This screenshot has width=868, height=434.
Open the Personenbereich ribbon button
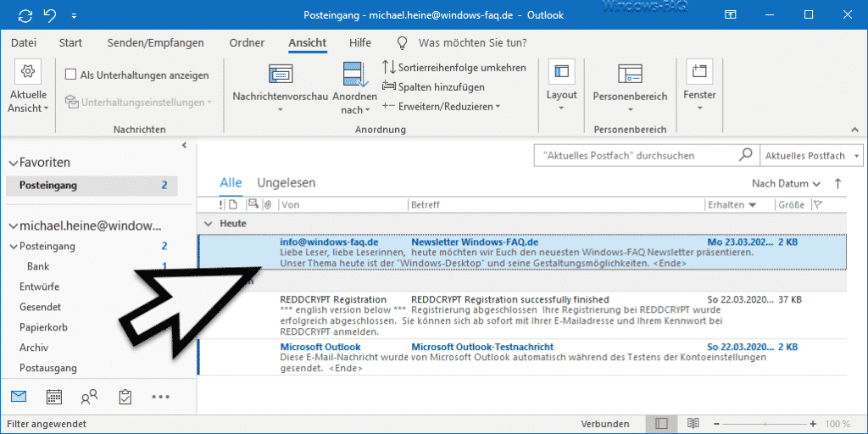point(630,87)
